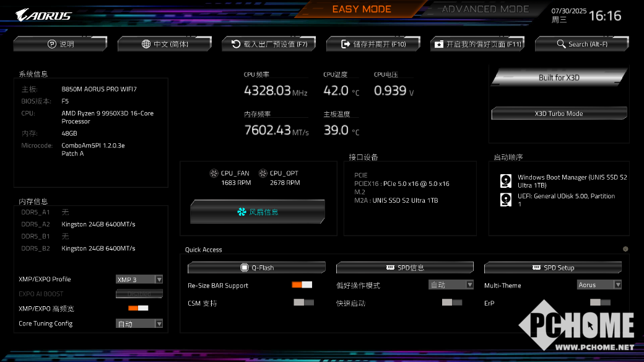The width and height of the screenshot is (644, 362).
Task: Enable the CSM 支持 switch
Action: click(x=304, y=302)
